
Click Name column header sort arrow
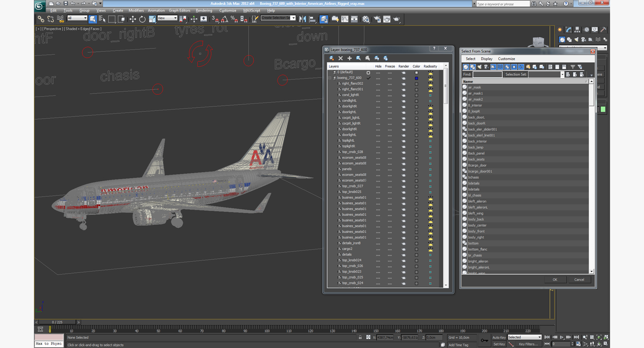point(586,82)
